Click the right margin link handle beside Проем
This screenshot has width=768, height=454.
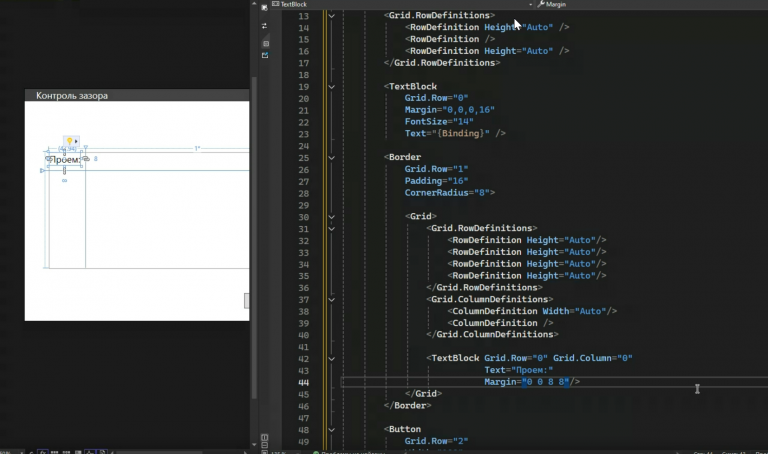point(85,159)
